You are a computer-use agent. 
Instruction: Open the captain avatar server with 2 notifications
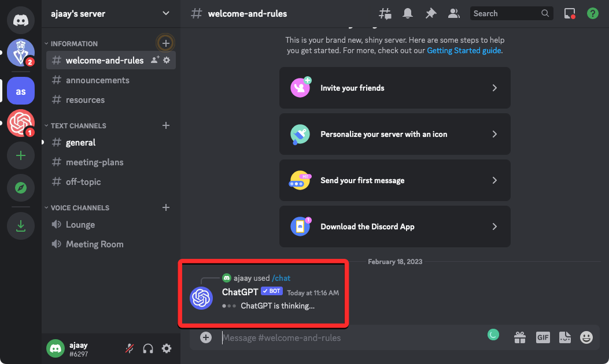21,53
